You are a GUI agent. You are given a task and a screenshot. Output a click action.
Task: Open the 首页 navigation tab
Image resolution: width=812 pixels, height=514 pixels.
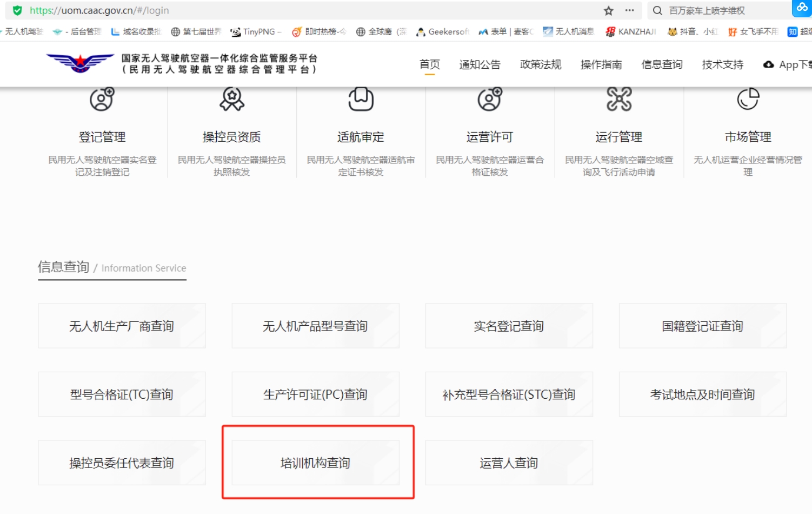pos(430,64)
